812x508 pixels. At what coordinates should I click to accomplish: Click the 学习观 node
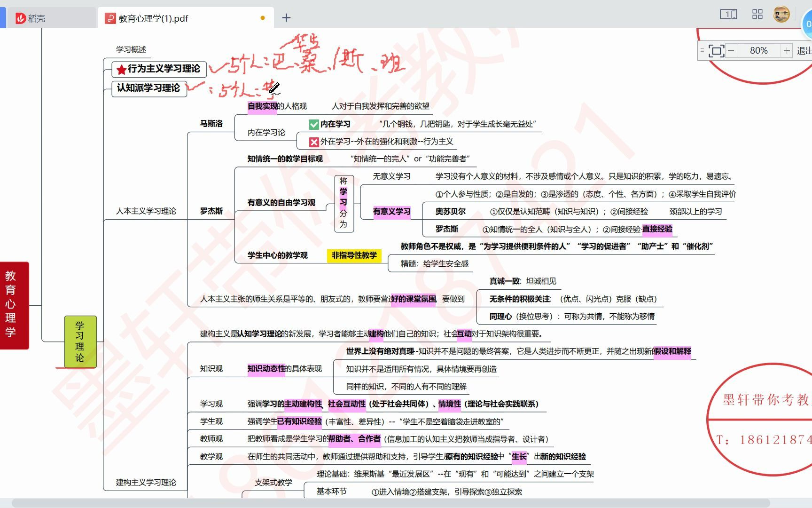tap(211, 404)
